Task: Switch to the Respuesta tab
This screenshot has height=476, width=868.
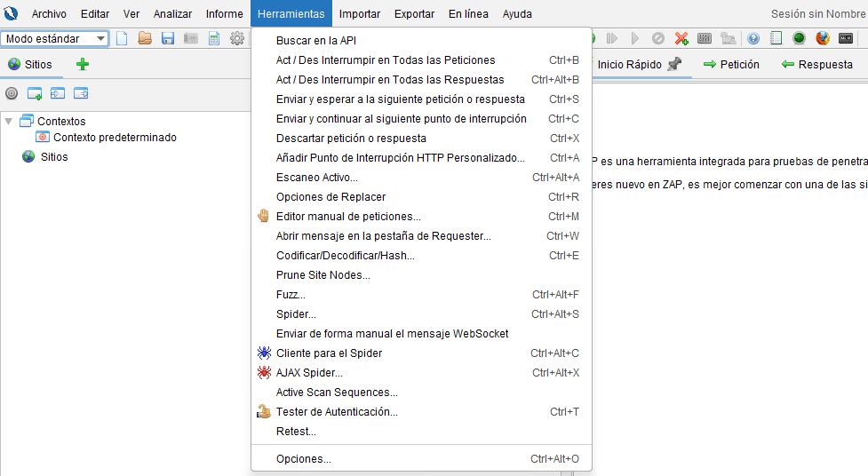Action: tap(816, 64)
